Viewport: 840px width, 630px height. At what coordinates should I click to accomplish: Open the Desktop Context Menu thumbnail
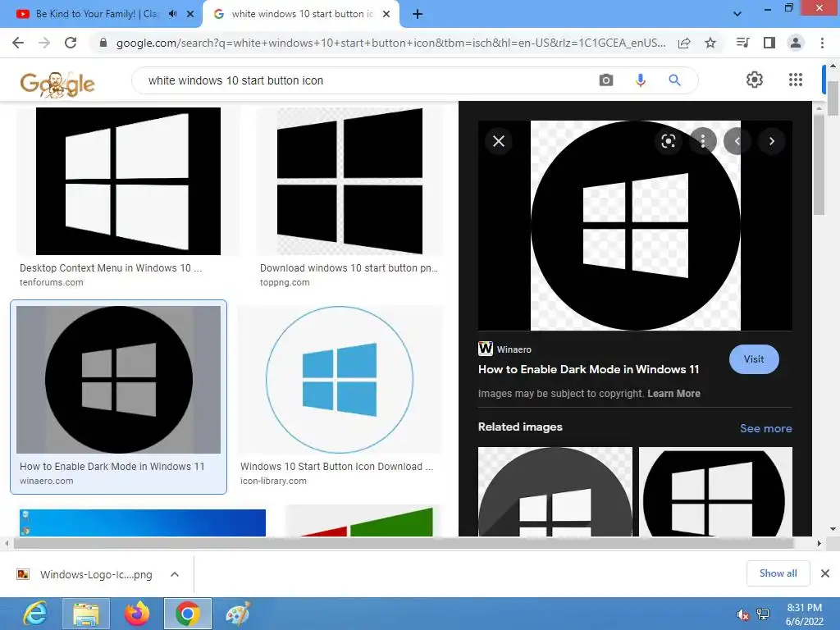(128, 181)
